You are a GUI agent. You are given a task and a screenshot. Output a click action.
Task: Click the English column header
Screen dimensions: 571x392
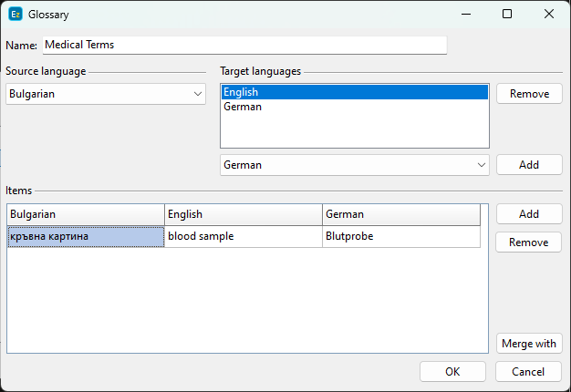click(x=244, y=214)
